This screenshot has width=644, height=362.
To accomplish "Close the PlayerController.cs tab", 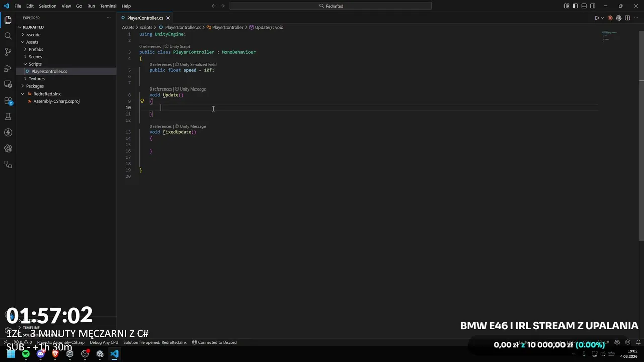I will tap(168, 18).
